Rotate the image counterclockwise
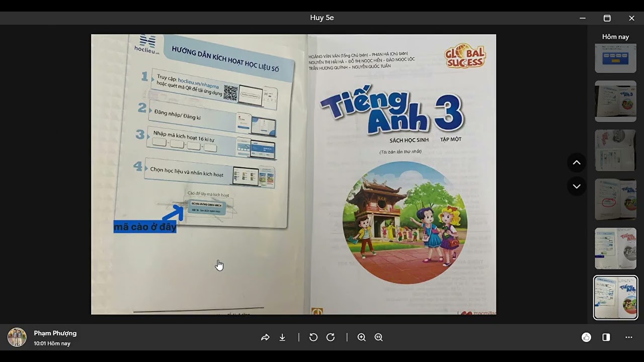The width and height of the screenshot is (644, 362). click(313, 337)
